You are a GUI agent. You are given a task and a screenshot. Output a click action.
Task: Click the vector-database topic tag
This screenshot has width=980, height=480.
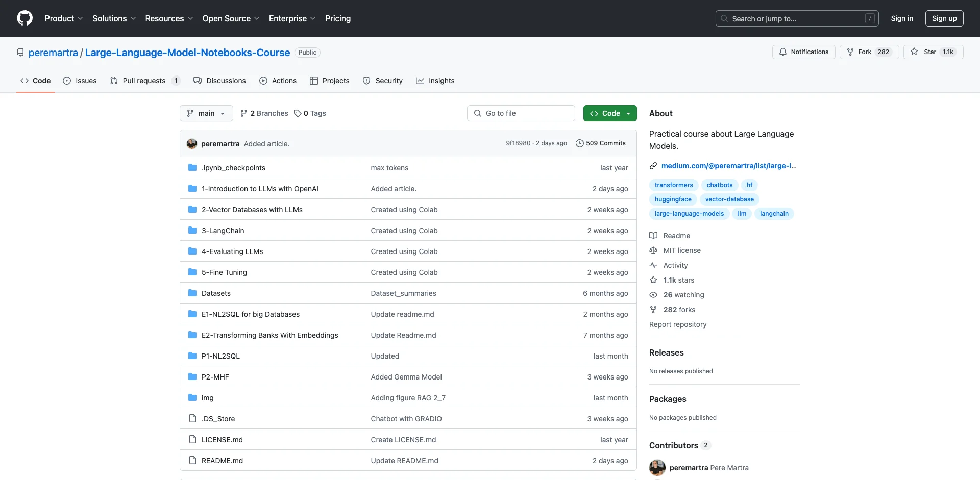tap(729, 199)
